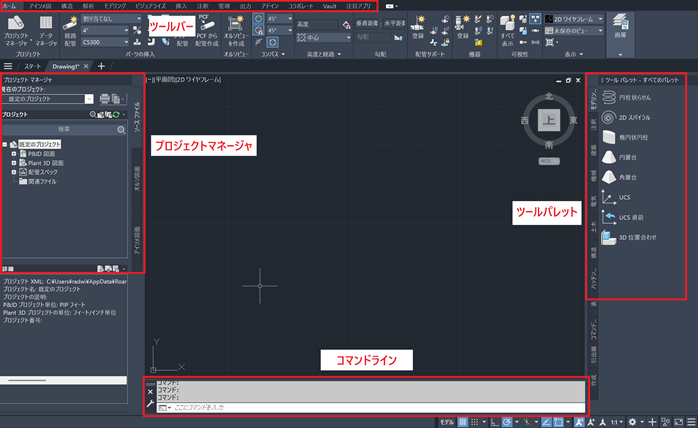Open the 未保存のビュー view dropdown
This screenshot has width=698, height=428.
coord(574,31)
